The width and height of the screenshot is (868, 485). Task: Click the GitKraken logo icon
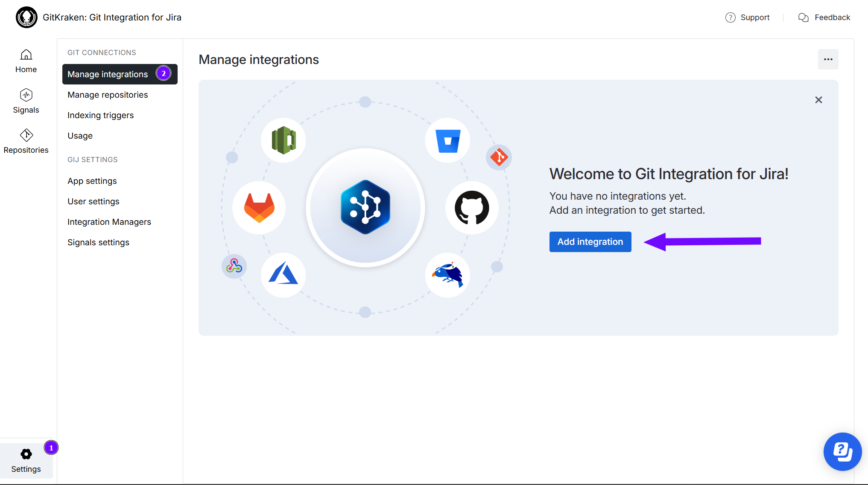[x=26, y=17]
